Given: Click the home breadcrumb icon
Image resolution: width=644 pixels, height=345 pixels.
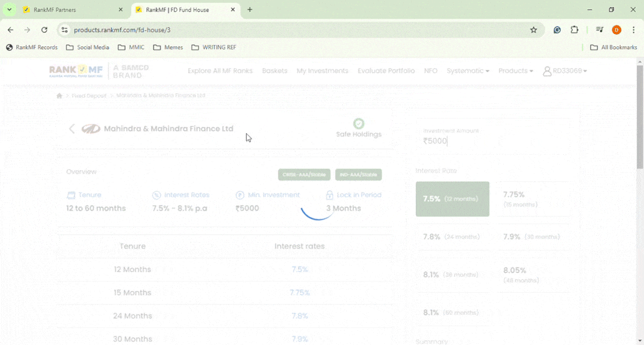Looking at the screenshot, I should click(x=59, y=96).
